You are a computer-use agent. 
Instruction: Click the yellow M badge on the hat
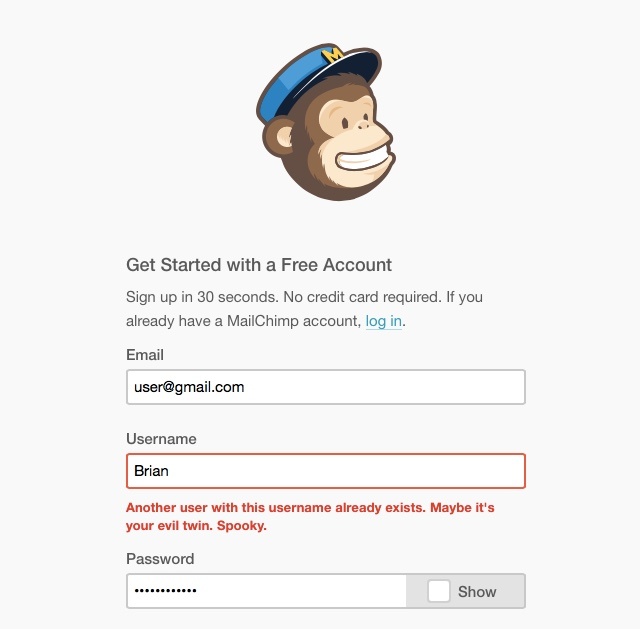(x=333, y=54)
